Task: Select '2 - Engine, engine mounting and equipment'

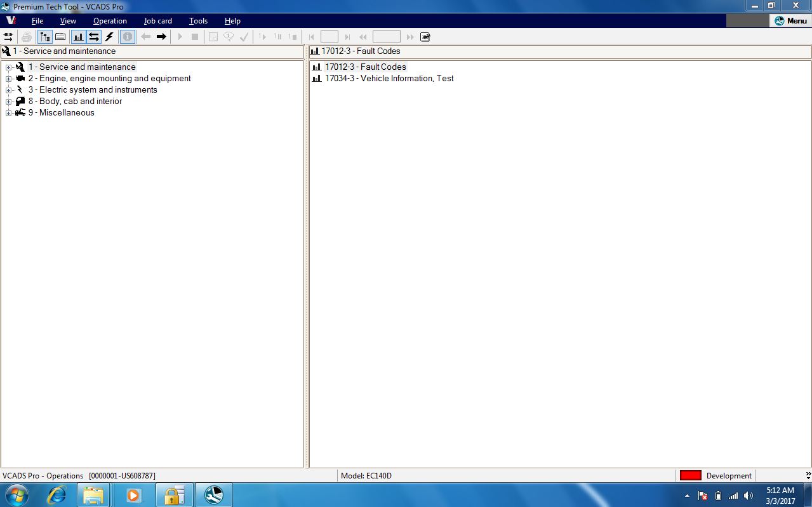Action: pos(109,78)
